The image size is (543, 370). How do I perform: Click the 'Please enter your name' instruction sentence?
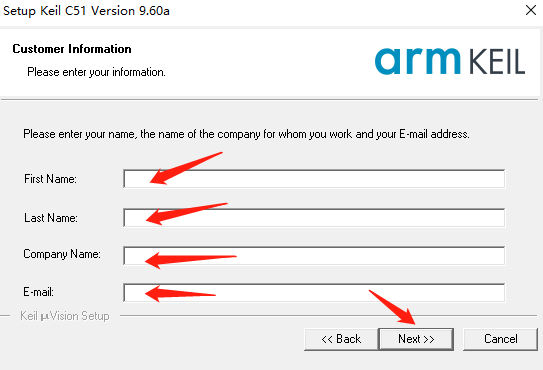pyautogui.click(x=246, y=134)
